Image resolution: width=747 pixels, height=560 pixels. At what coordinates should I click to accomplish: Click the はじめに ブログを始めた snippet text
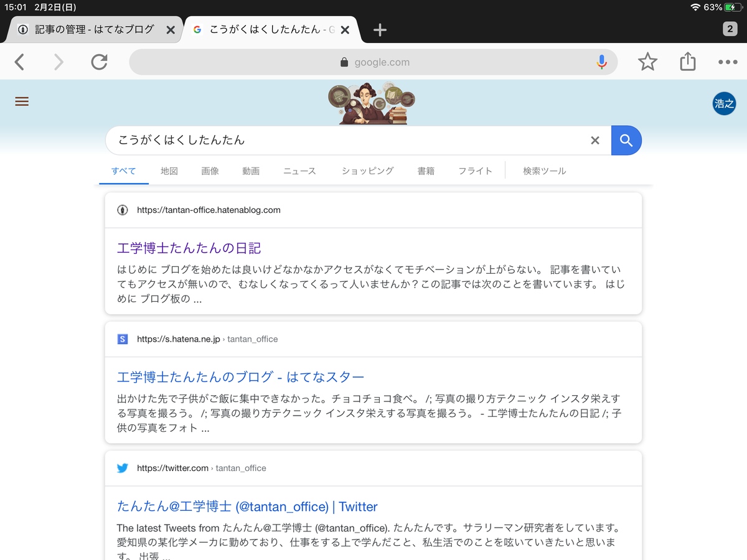click(x=372, y=284)
